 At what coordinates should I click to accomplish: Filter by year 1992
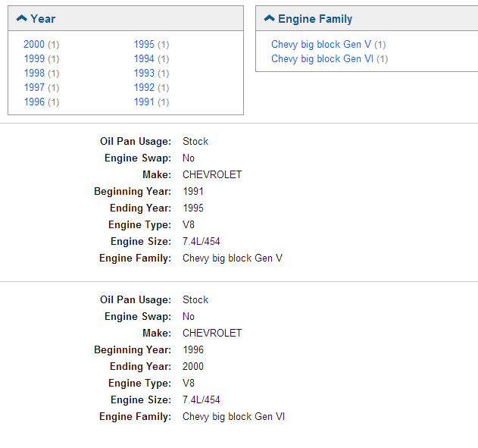click(144, 87)
